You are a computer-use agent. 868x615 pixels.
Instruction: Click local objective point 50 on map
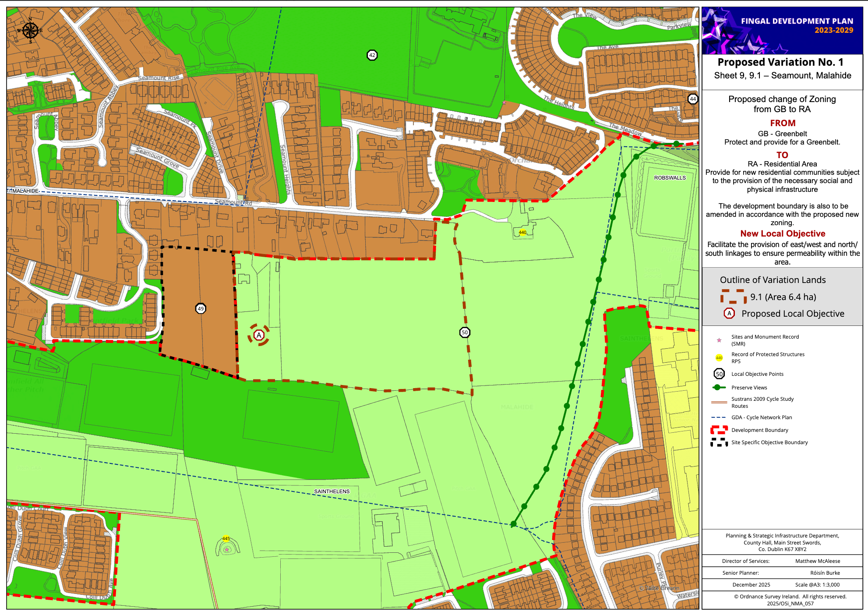point(465,332)
